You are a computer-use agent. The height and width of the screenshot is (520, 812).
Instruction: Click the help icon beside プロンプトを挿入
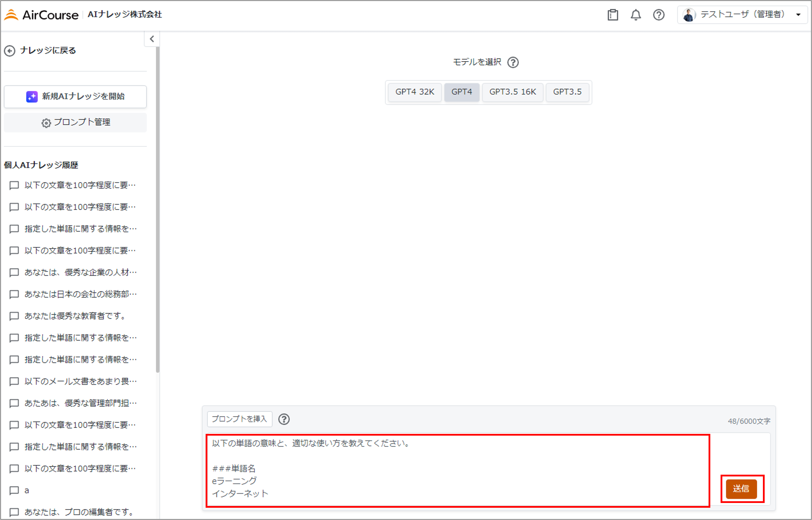(285, 419)
